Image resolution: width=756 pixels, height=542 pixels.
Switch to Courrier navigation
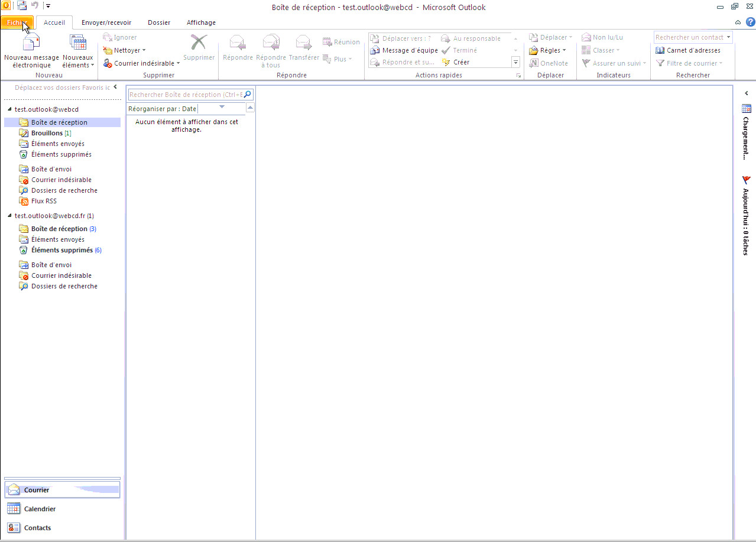pos(62,490)
